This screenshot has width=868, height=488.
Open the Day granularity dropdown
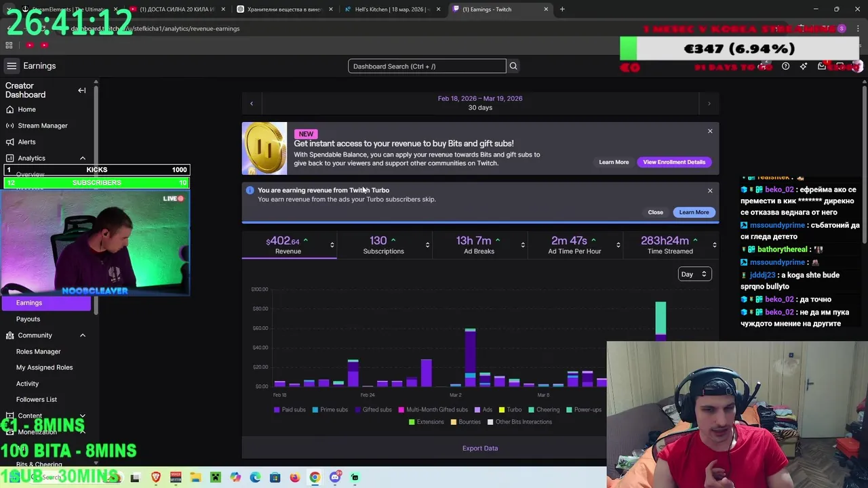(x=694, y=274)
